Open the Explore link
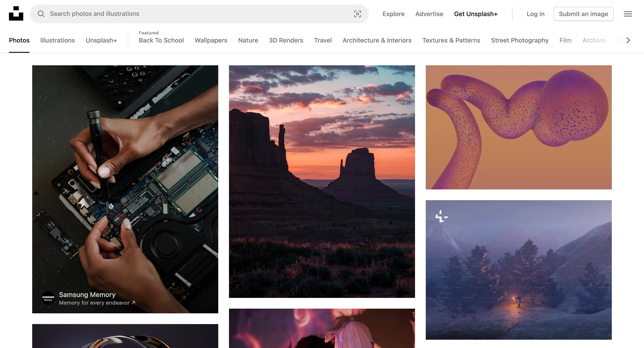The height and width of the screenshot is (348, 644). (393, 14)
